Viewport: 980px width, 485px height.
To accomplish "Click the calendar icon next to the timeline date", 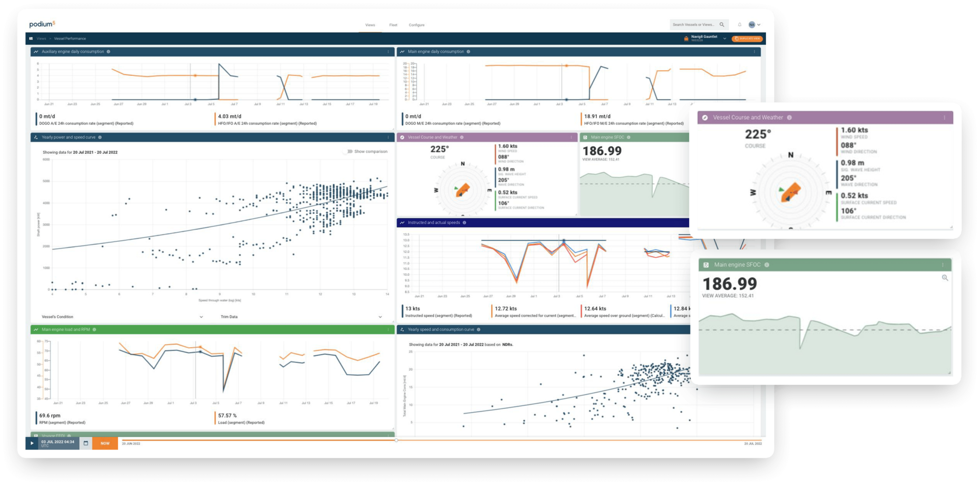I will [x=86, y=443].
